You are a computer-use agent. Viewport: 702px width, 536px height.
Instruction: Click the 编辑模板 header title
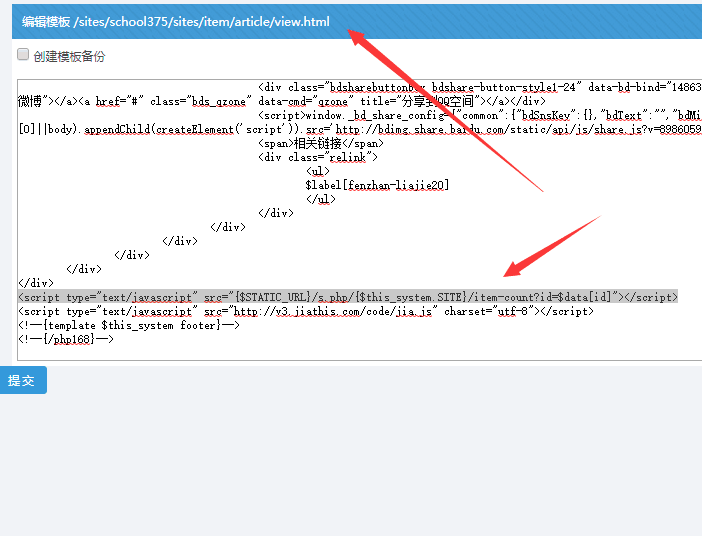[46, 21]
